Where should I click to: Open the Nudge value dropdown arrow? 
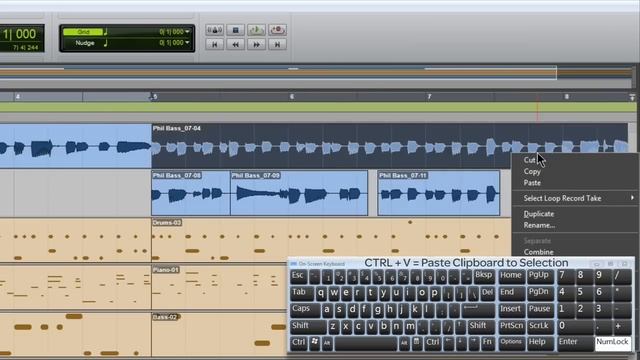click(x=187, y=42)
